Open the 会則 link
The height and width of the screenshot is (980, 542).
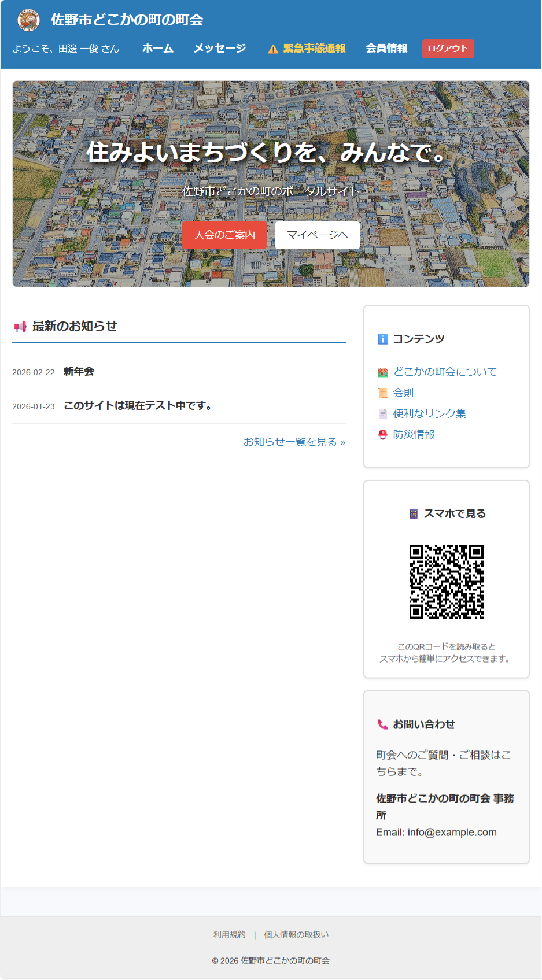pos(404,393)
